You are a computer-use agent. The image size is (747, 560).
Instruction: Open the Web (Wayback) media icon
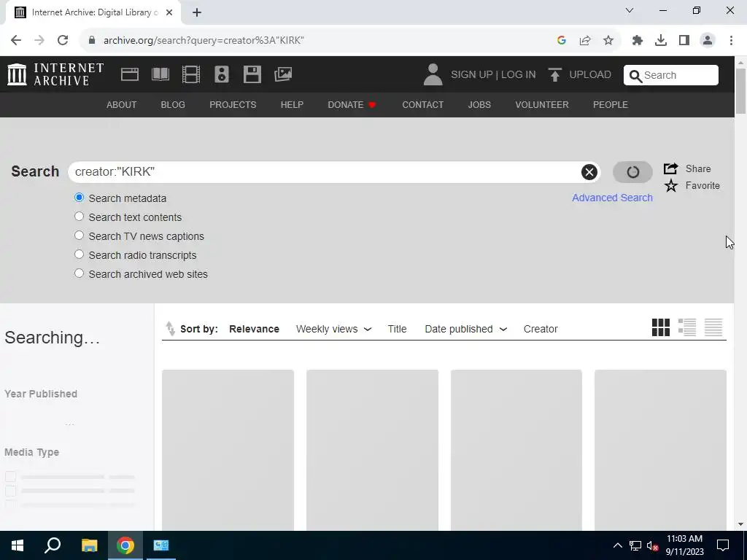(130, 74)
